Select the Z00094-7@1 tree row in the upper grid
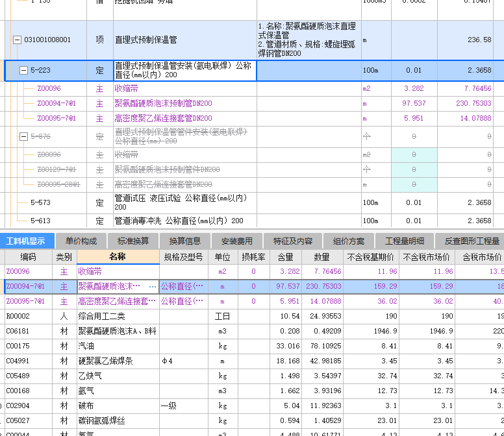The width and height of the screenshot is (504, 436). (254, 103)
